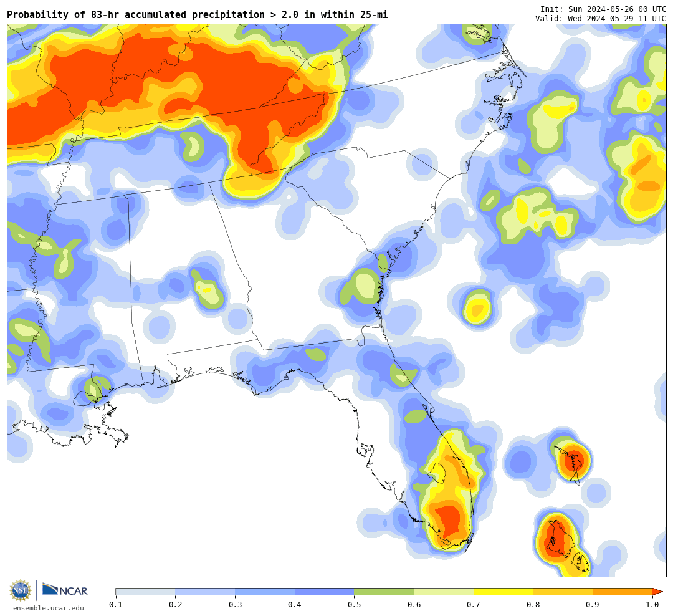Screen dimensions: 673x616
Task: Open the ensemble.ucar.edu link text
Action: pyautogui.click(x=49, y=608)
